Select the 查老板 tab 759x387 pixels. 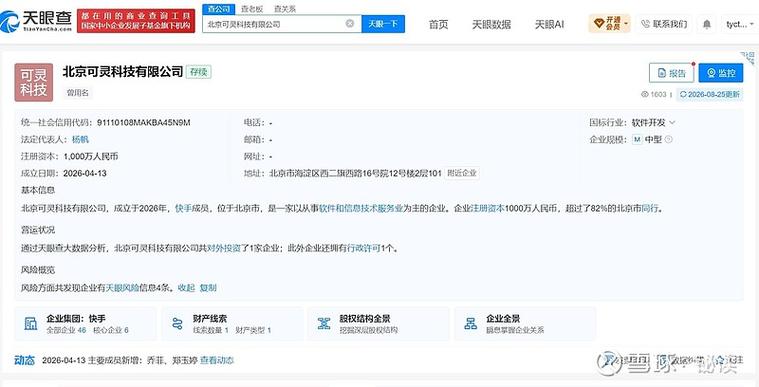pos(252,9)
